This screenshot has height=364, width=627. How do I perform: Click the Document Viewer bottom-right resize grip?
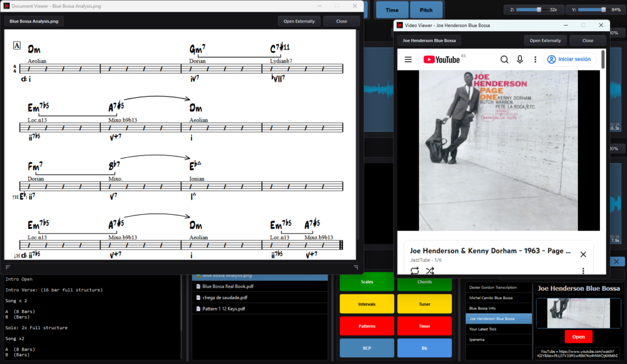coord(356,267)
